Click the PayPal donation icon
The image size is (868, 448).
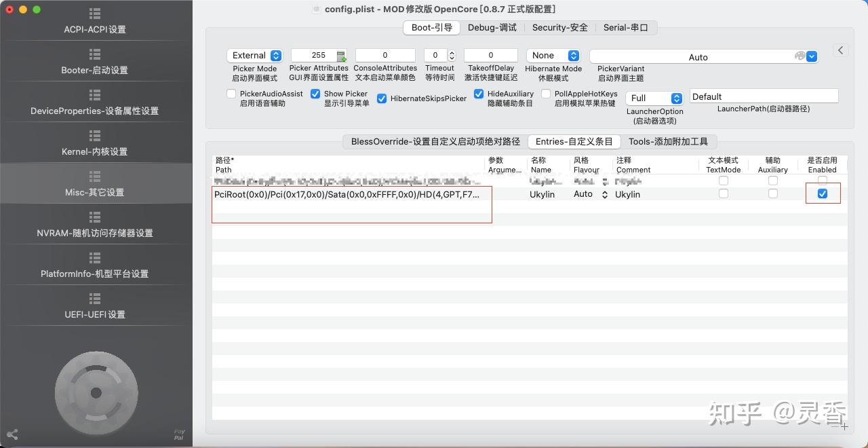pyautogui.click(x=178, y=434)
